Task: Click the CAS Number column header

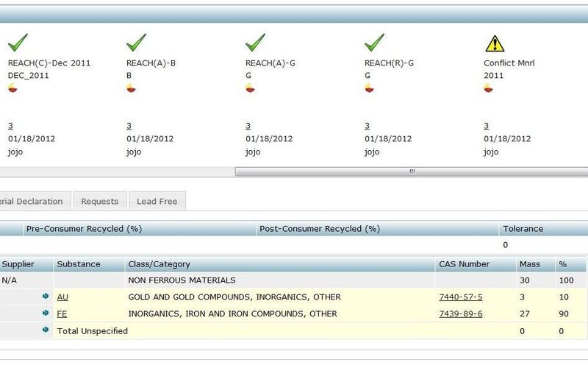Action: click(x=464, y=263)
